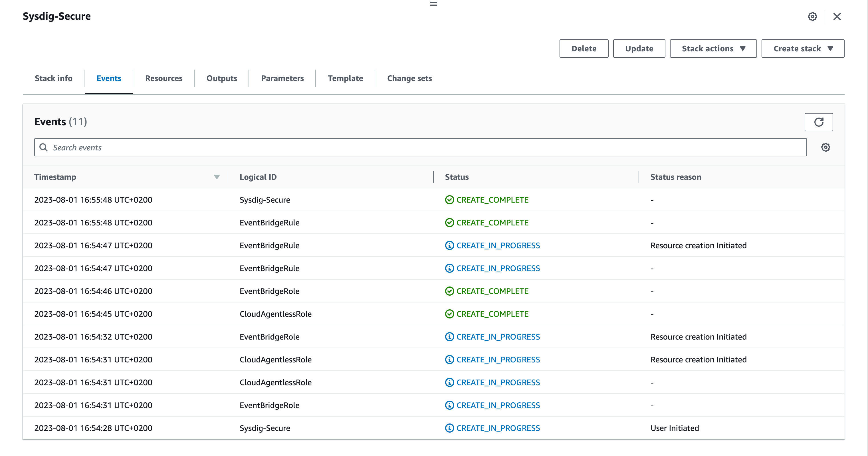Viewport: 868px width, 456px height.
Task: Click the Timestamp column header label
Action: (x=55, y=177)
